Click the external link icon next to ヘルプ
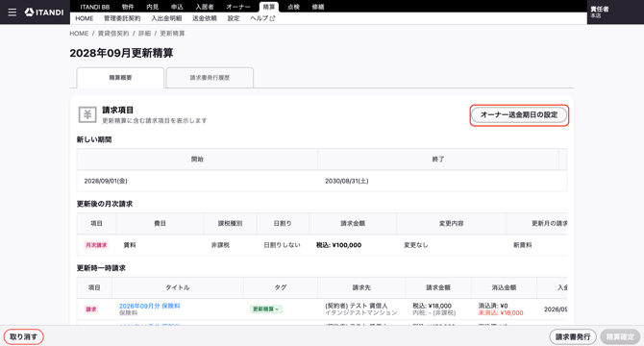Viewport: 644px width, 346px height. click(x=272, y=18)
